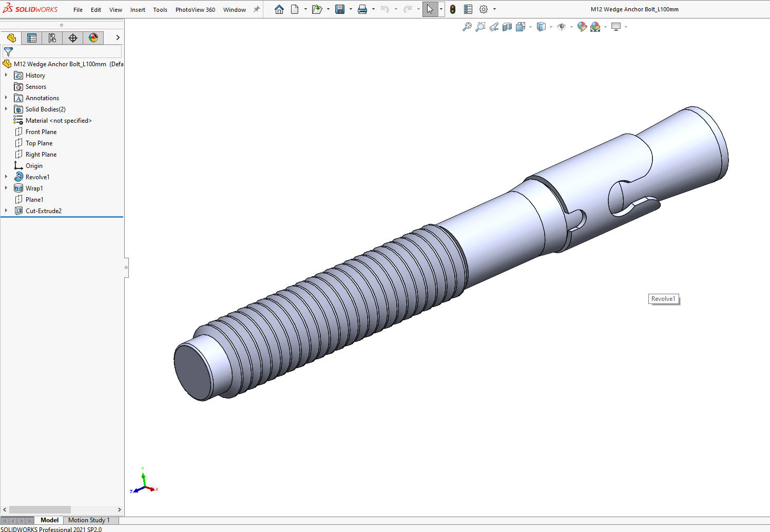Expand the Cut-Extrude2 feature
Image resolution: width=770 pixels, height=532 pixels.
[6, 211]
